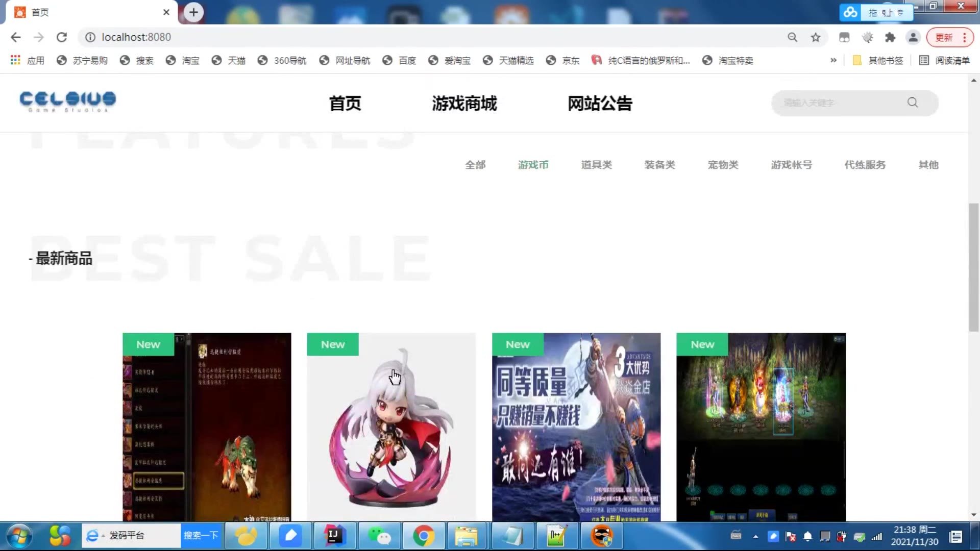The height and width of the screenshot is (551, 980).
Task: Open the 游戏商城 navigation item
Action: [464, 103]
